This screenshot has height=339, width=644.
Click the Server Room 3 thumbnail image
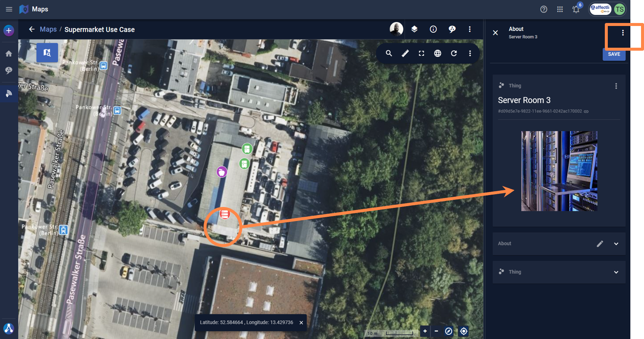[x=559, y=171]
